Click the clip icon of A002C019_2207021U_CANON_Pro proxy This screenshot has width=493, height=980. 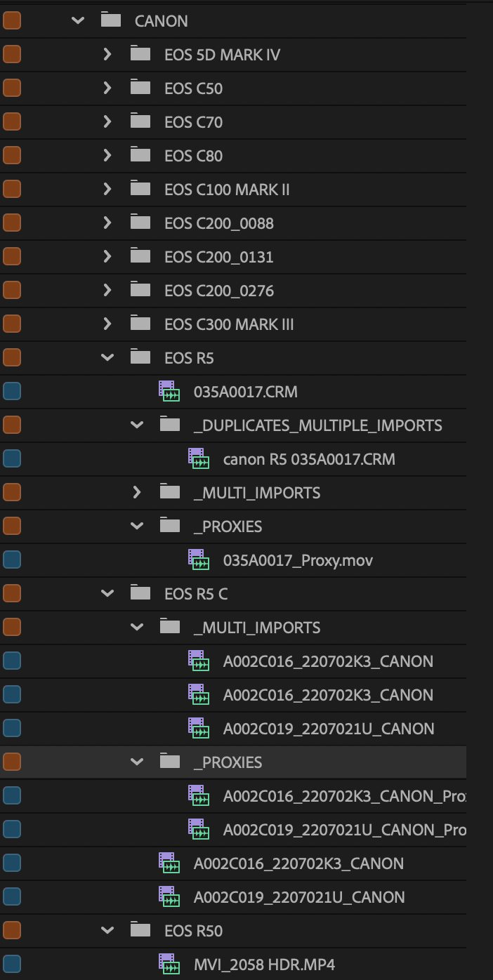tap(199, 829)
